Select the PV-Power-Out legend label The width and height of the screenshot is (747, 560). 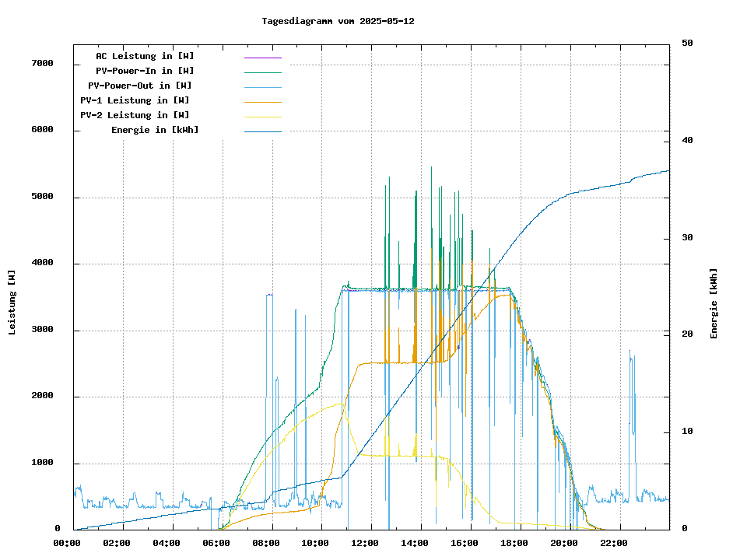(139, 86)
